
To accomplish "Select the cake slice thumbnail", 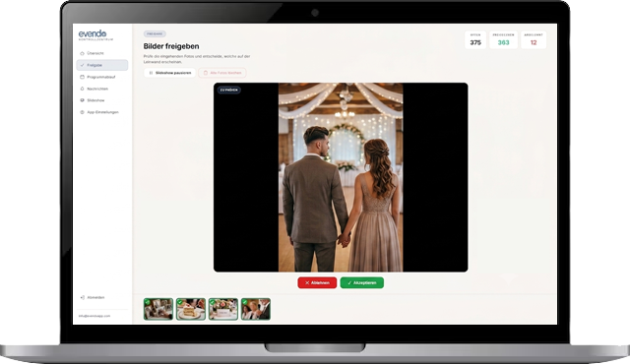I will coord(191,309).
